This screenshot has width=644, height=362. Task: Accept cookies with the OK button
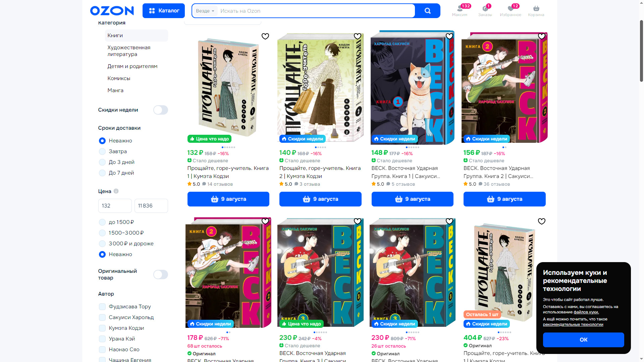pos(583,340)
